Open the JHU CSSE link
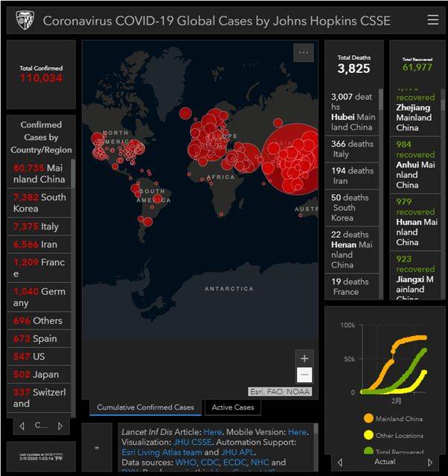The height and width of the screenshot is (476, 448). click(x=192, y=442)
